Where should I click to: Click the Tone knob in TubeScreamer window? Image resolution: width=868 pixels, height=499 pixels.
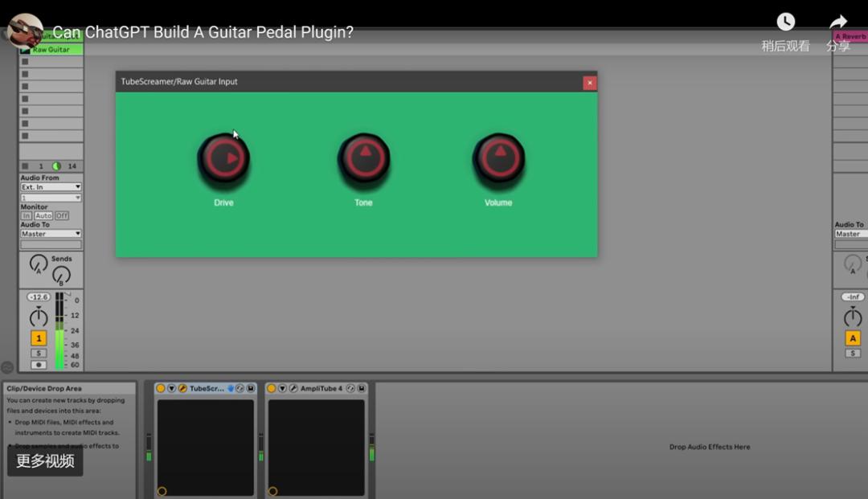click(364, 159)
